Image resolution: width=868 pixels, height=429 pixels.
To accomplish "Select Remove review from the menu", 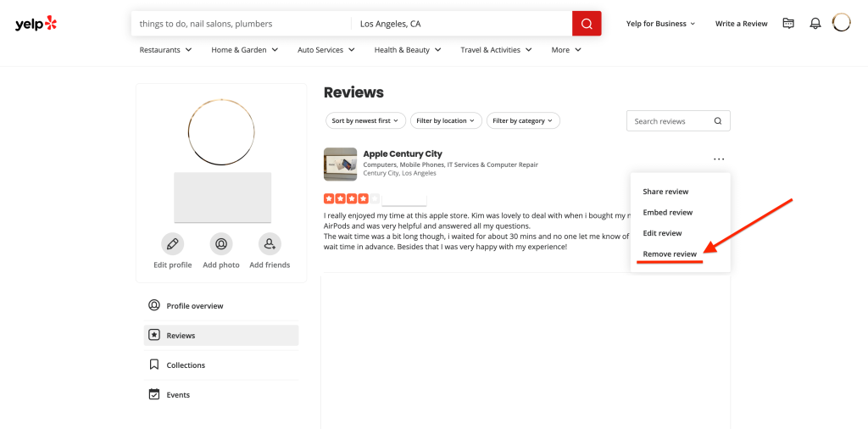I will 670,253.
